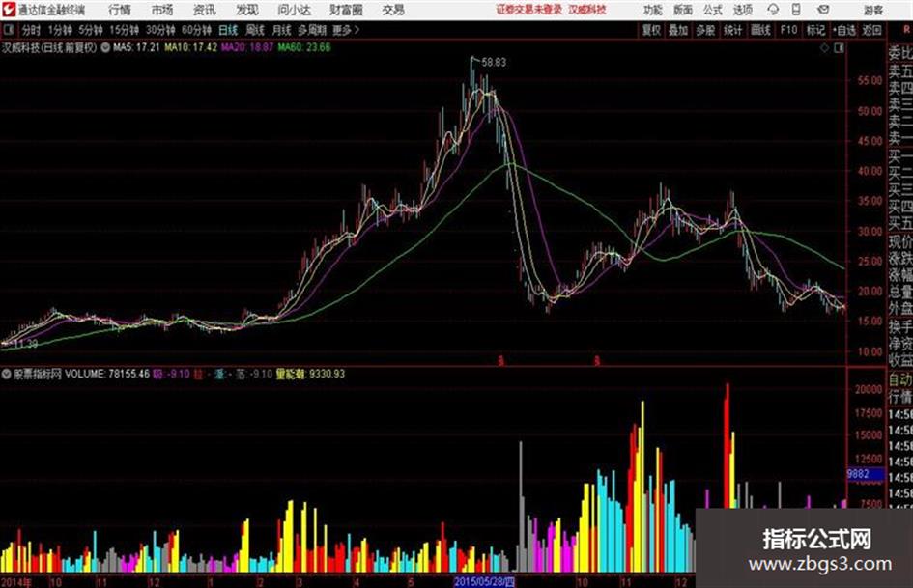This screenshot has height=588, width=913.
Task: Open the 发现 menu
Action: 247,10
